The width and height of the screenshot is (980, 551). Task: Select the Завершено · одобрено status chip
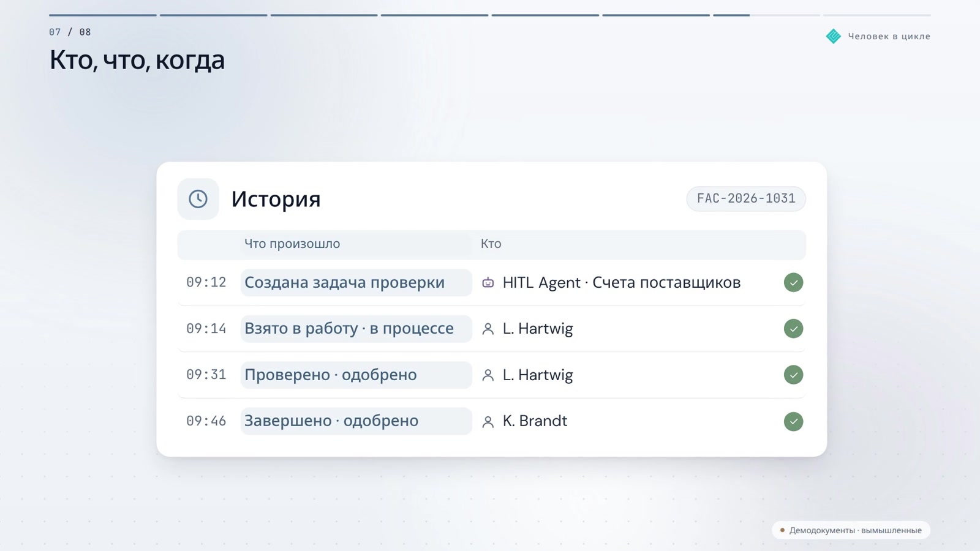point(356,421)
